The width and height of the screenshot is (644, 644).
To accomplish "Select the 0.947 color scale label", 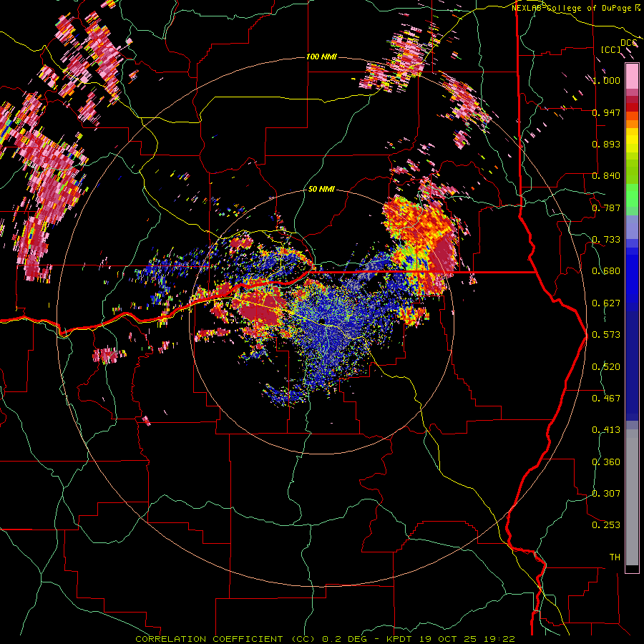I will 606,112.
